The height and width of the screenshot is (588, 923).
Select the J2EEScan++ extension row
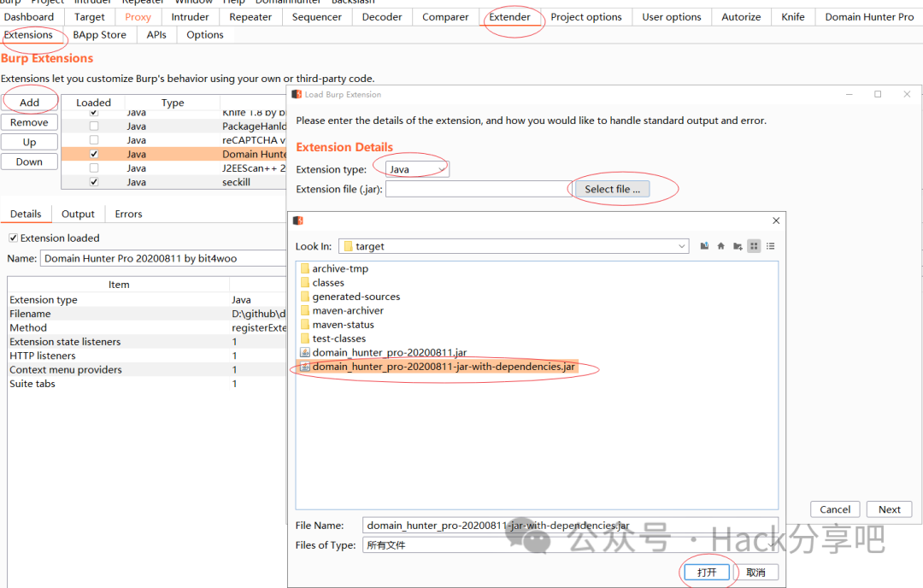point(173,168)
